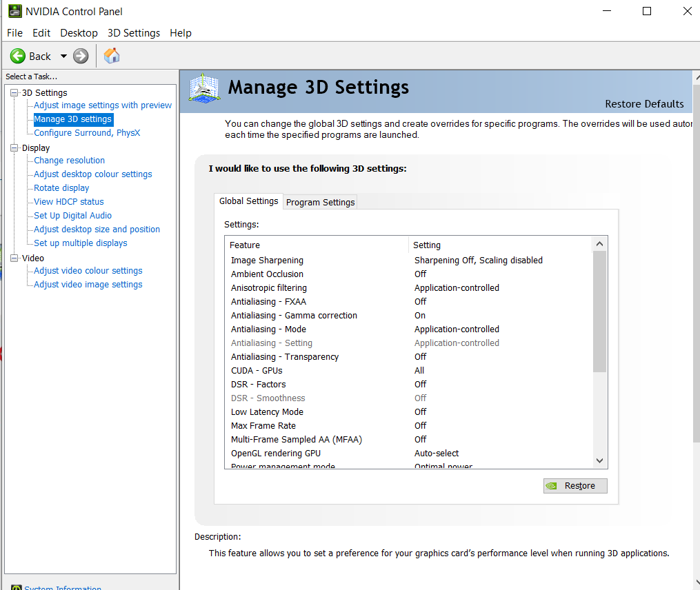
Task: Open the Back history dropdown arrow
Action: click(63, 57)
